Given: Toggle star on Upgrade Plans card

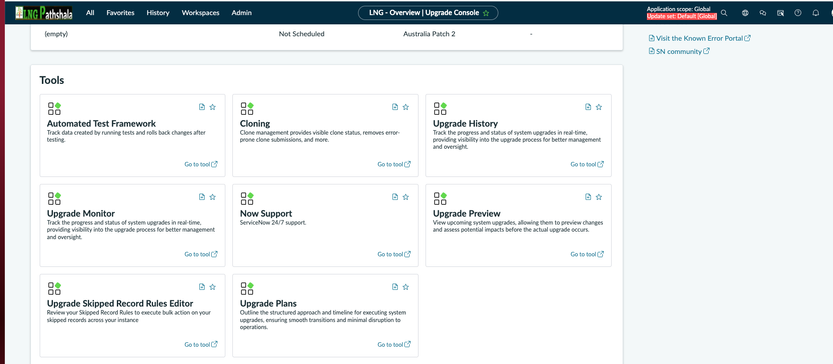Looking at the screenshot, I should point(406,287).
